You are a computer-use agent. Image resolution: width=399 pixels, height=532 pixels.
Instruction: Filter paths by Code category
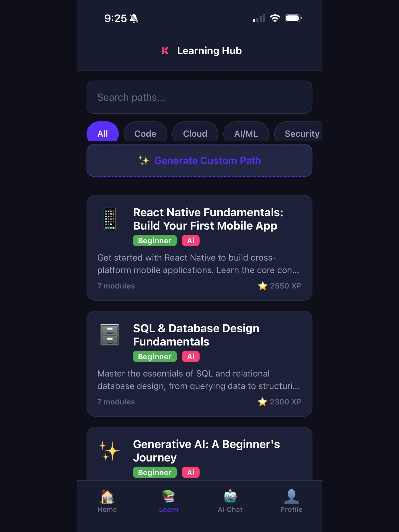(145, 132)
